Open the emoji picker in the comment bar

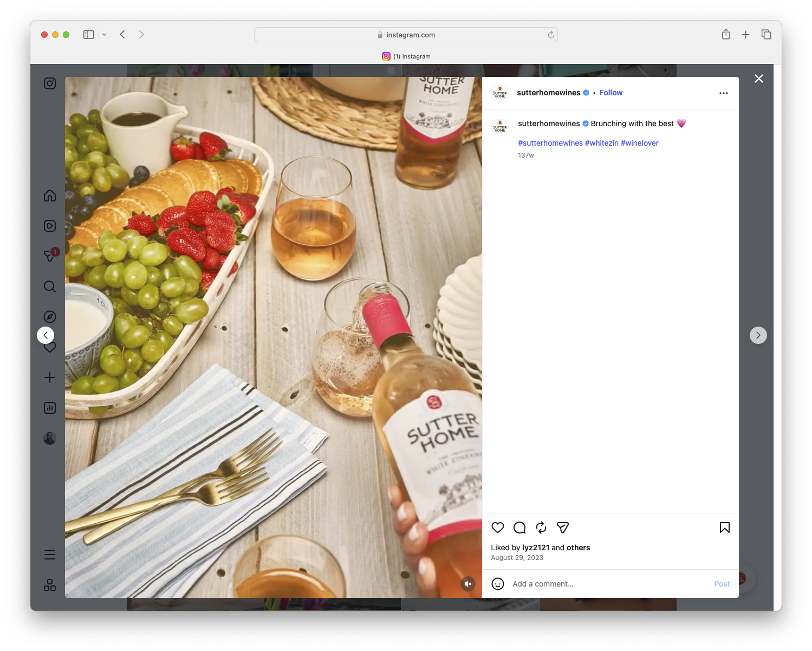498,584
